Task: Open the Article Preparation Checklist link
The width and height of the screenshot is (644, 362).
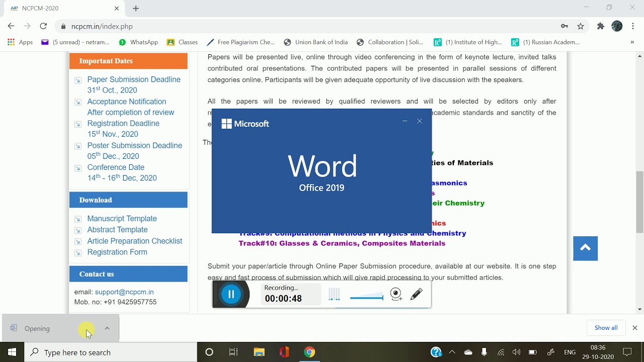Action: click(135, 241)
